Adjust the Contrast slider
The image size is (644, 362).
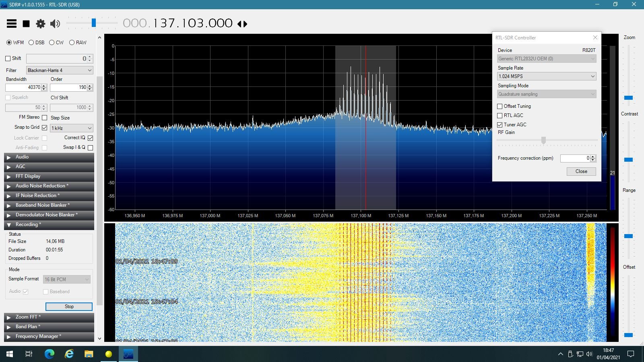628,160
